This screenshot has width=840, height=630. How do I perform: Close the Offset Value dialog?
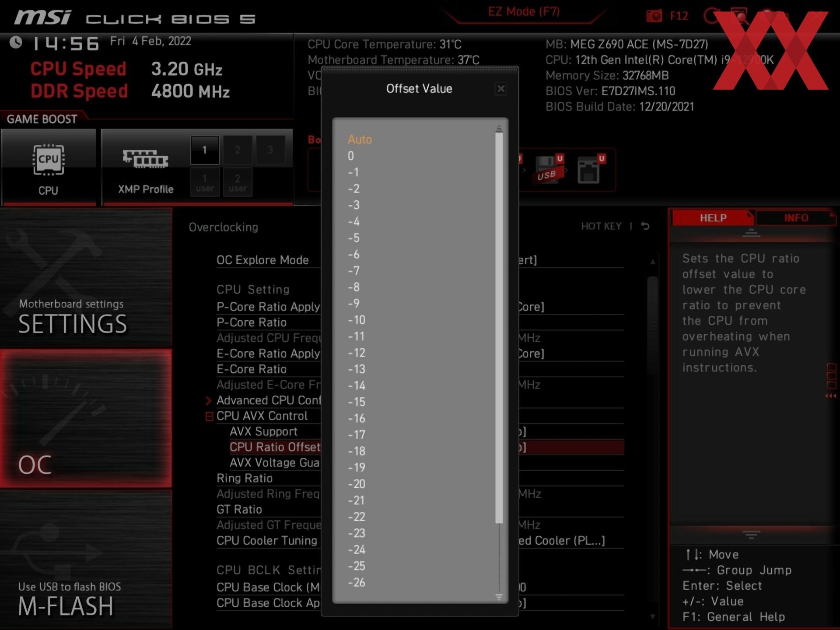pos(501,89)
